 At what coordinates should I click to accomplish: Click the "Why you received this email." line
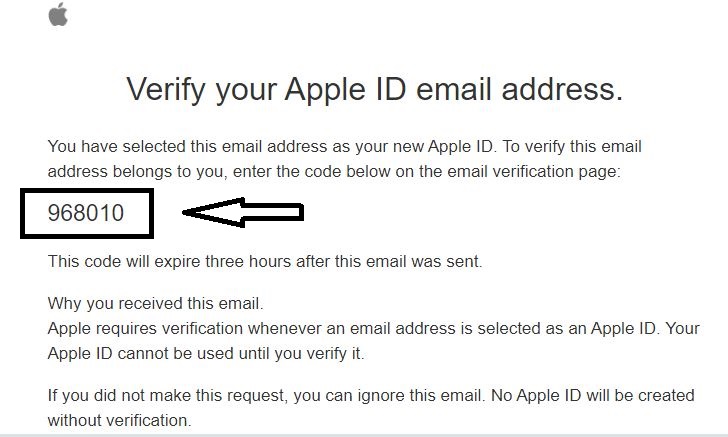(x=155, y=303)
